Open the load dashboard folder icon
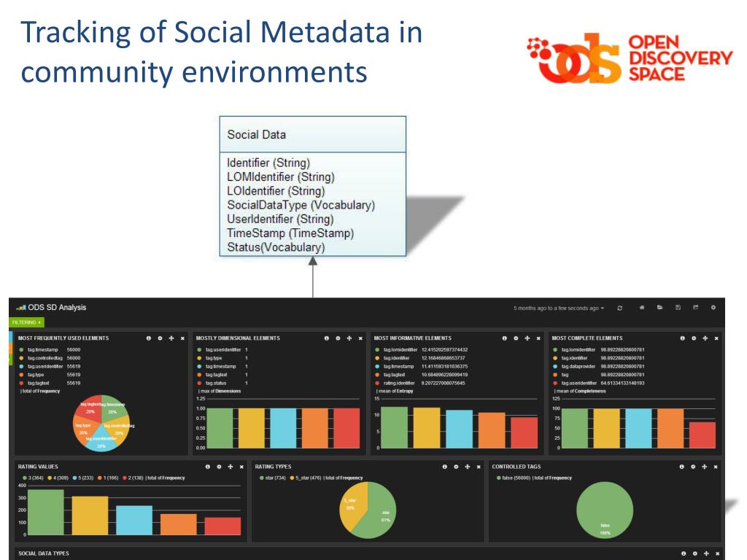 pos(659,308)
